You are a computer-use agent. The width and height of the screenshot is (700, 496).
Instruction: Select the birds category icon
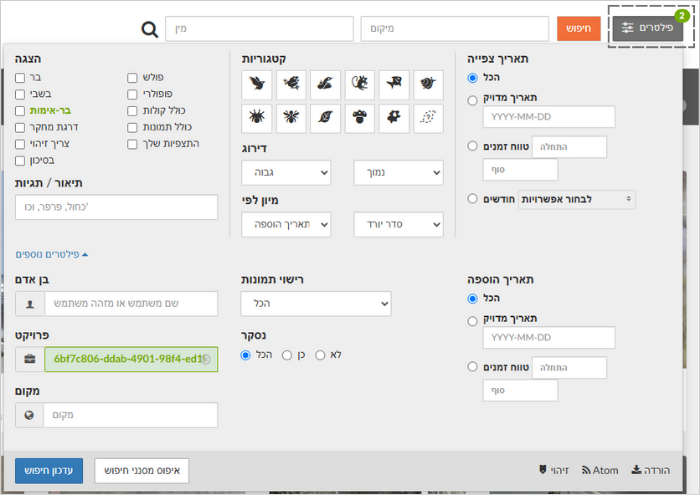click(257, 84)
